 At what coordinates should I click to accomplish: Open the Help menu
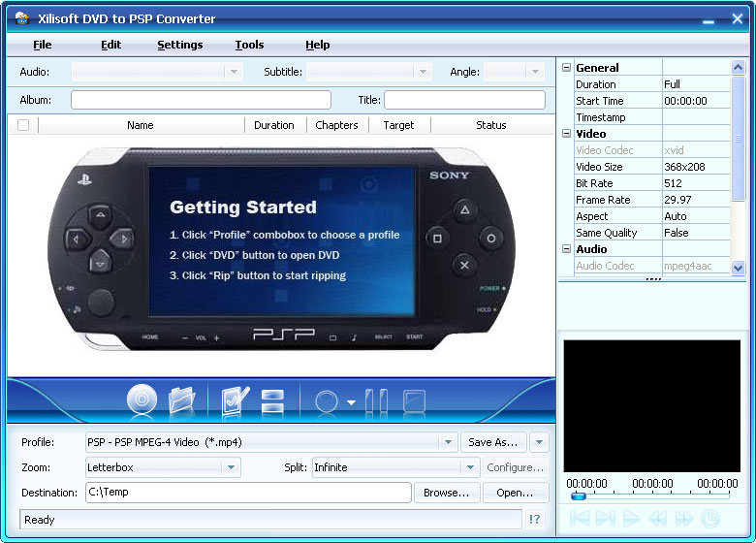[x=317, y=45]
